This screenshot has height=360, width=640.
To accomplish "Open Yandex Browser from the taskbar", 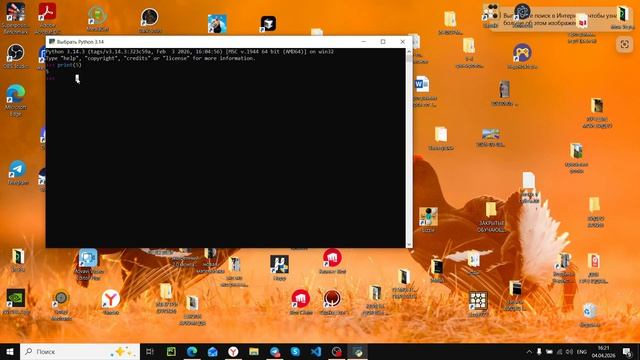I will tap(233, 351).
